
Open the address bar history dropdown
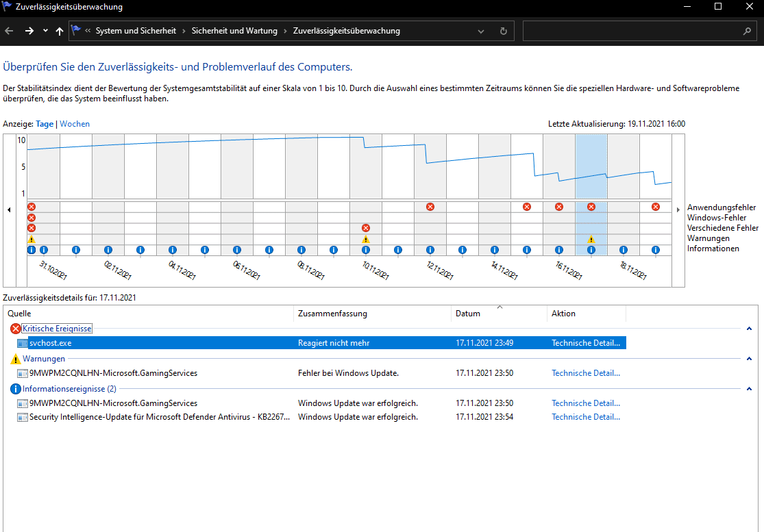coord(481,31)
